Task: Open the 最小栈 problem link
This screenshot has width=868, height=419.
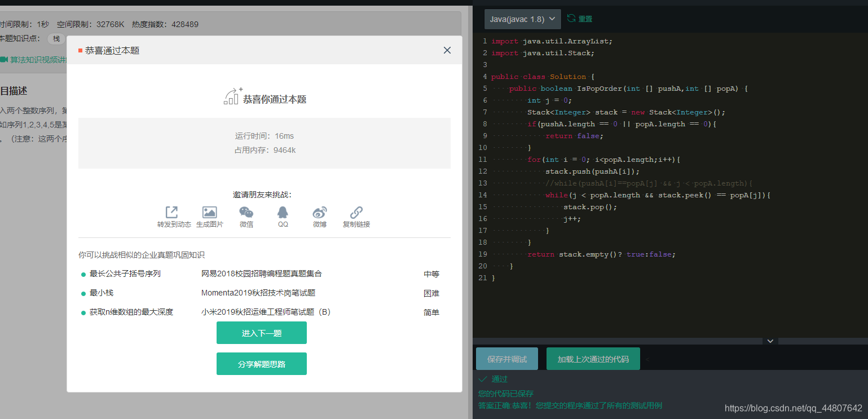Action: coord(102,293)
